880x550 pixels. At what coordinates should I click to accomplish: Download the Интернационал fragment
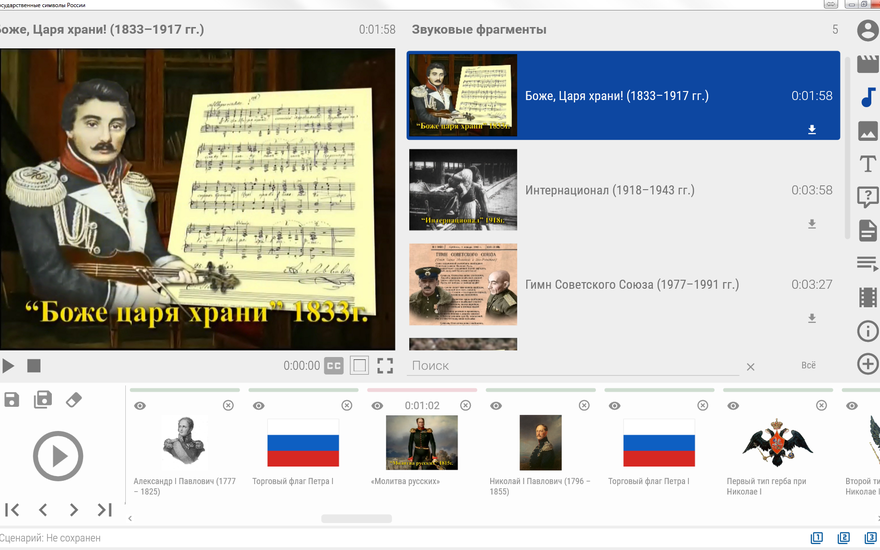(x=812, y=224)
